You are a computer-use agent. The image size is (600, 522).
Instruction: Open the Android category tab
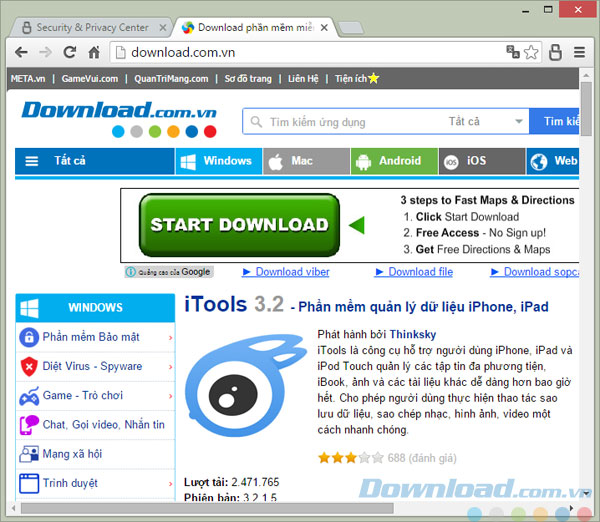393,161
